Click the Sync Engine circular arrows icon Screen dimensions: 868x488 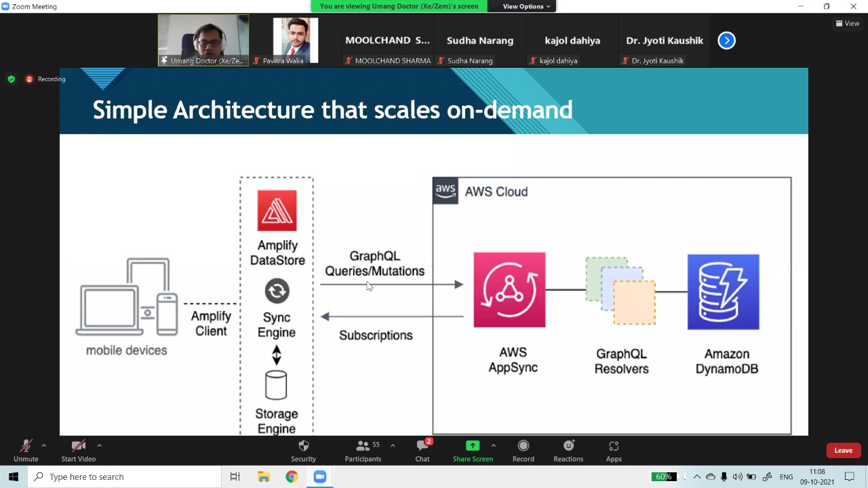pyautogui.click(x=277, y=291)
